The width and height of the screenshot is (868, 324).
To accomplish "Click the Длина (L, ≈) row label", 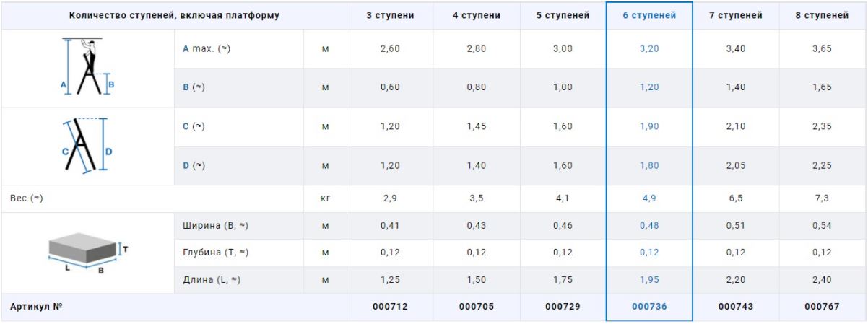I will pos(212,280).
